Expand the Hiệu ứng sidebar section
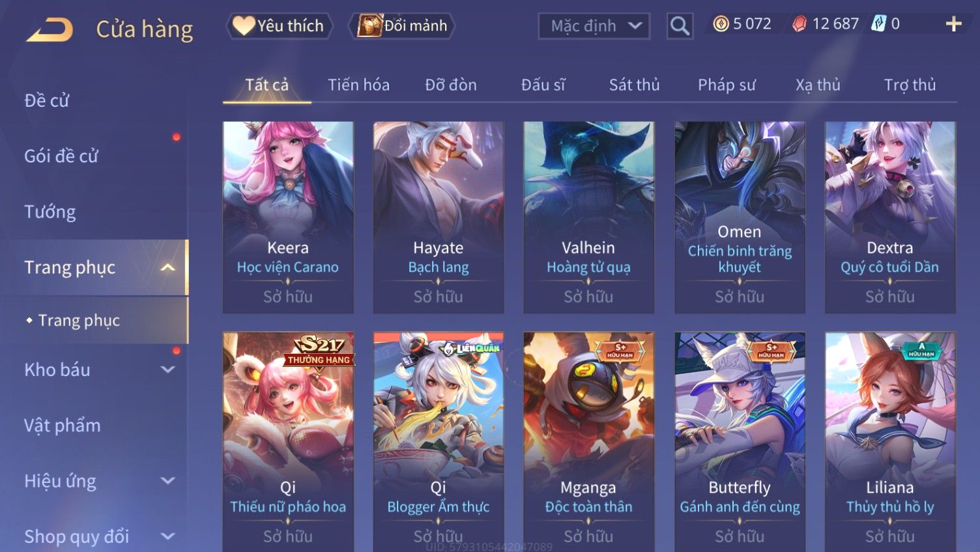This screenshot has height=552, width=980. [167, 481]
